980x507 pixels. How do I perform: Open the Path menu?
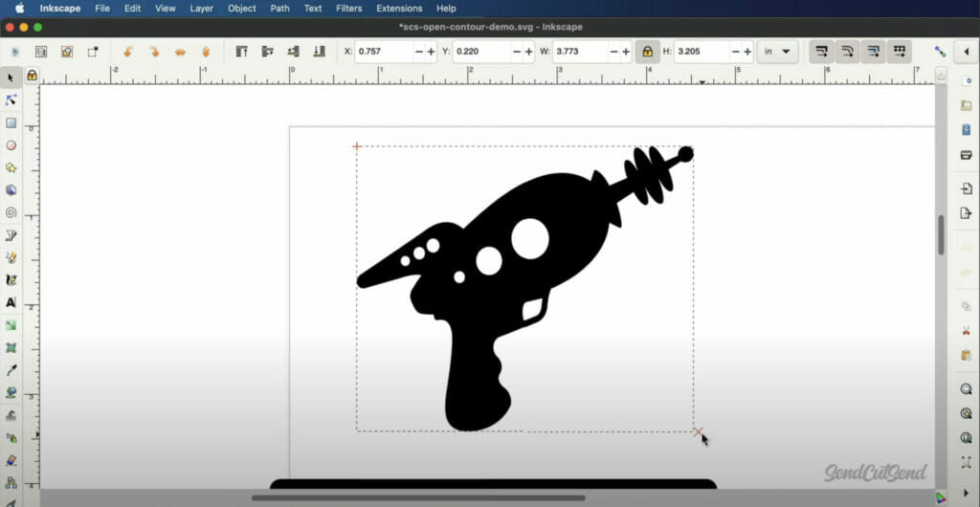279,8
